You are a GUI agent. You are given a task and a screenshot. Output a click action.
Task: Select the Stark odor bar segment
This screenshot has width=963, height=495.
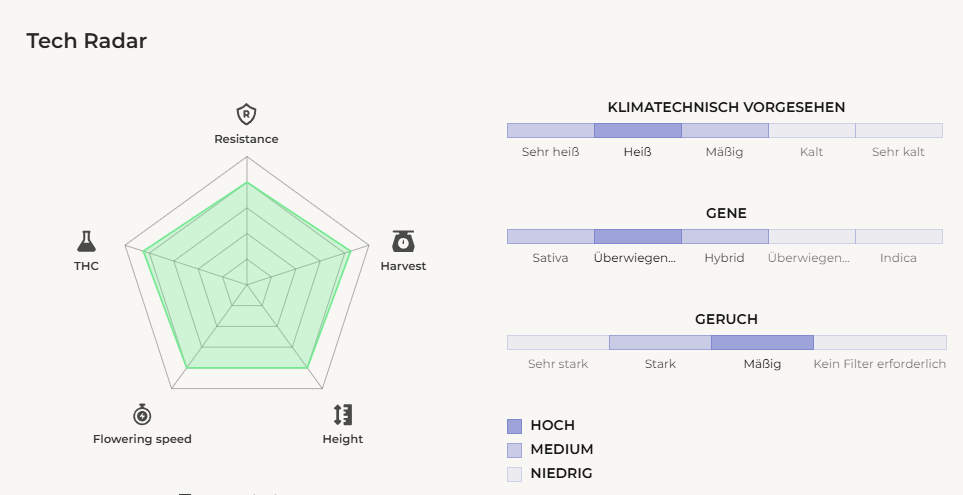click(x=660, y=342)
